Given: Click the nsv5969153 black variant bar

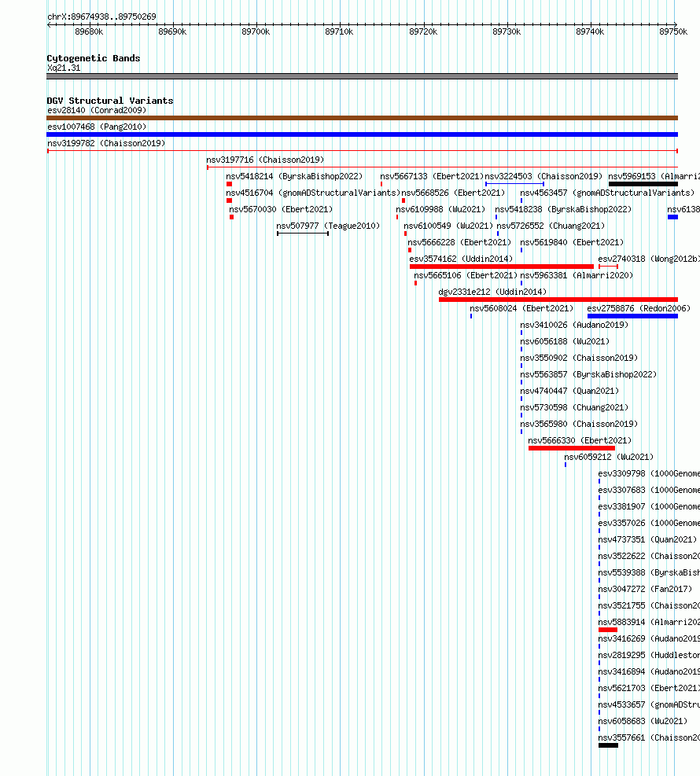Looking at the screenshot, I should click(x=643, y=184).
